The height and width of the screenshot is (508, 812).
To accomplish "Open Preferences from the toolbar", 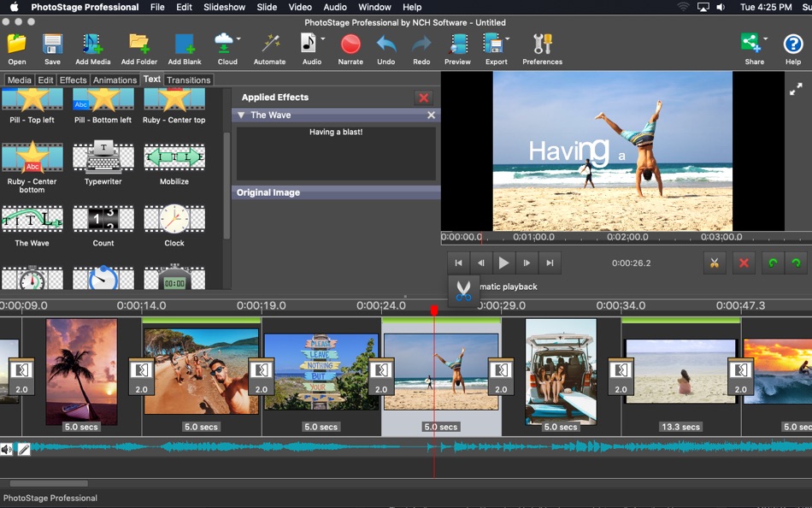I will (542, 43).
